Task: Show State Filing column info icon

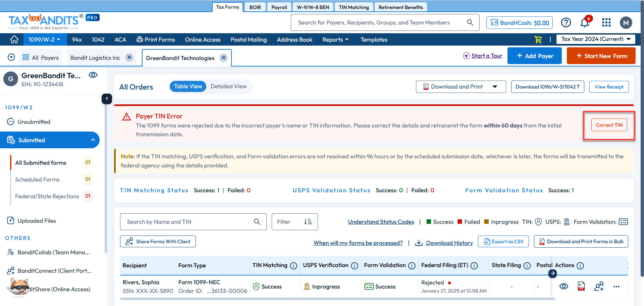Action: [x=527, y=266]
